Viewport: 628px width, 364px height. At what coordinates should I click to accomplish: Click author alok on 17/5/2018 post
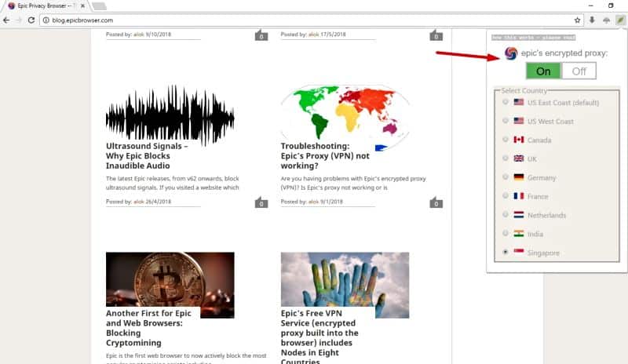pyautogui.click(x=313, y=35)
